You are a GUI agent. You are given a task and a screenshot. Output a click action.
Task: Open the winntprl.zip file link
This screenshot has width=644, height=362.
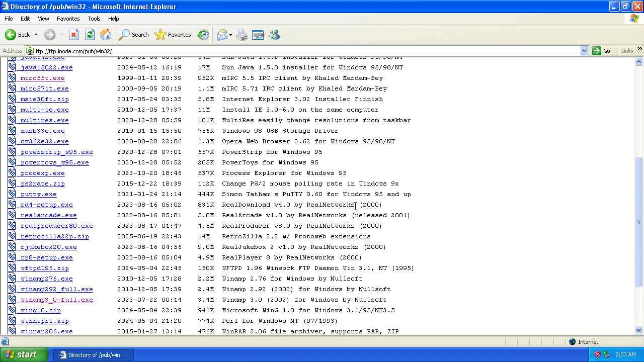pyautogui.click(x=44, y=321)
